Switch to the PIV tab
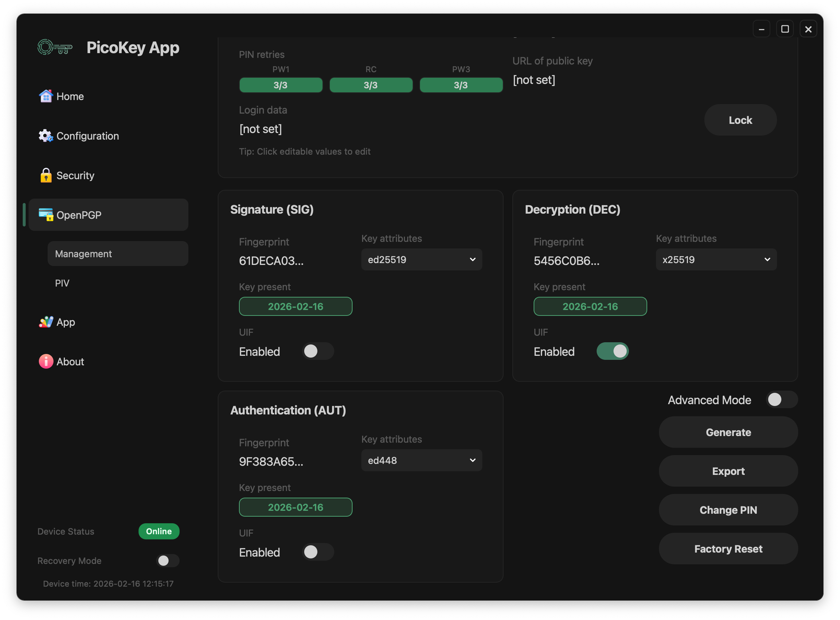The image size is (840, 620). tap(62, 283)
